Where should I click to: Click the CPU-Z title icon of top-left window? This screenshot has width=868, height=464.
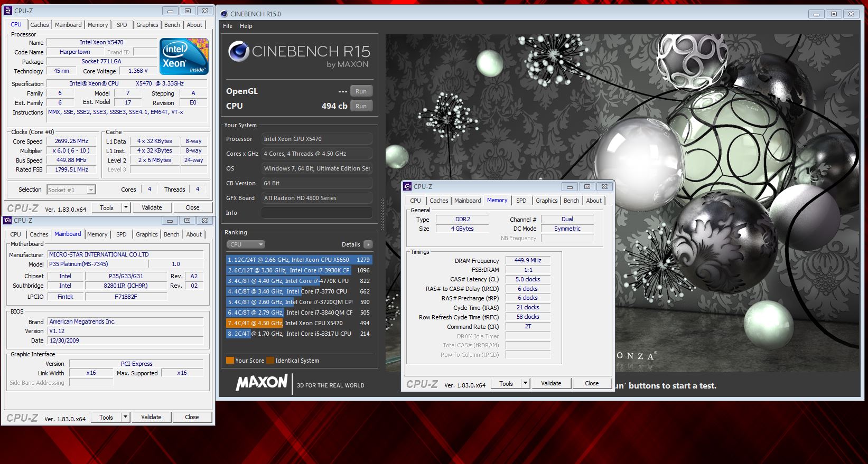click(8, 11)
